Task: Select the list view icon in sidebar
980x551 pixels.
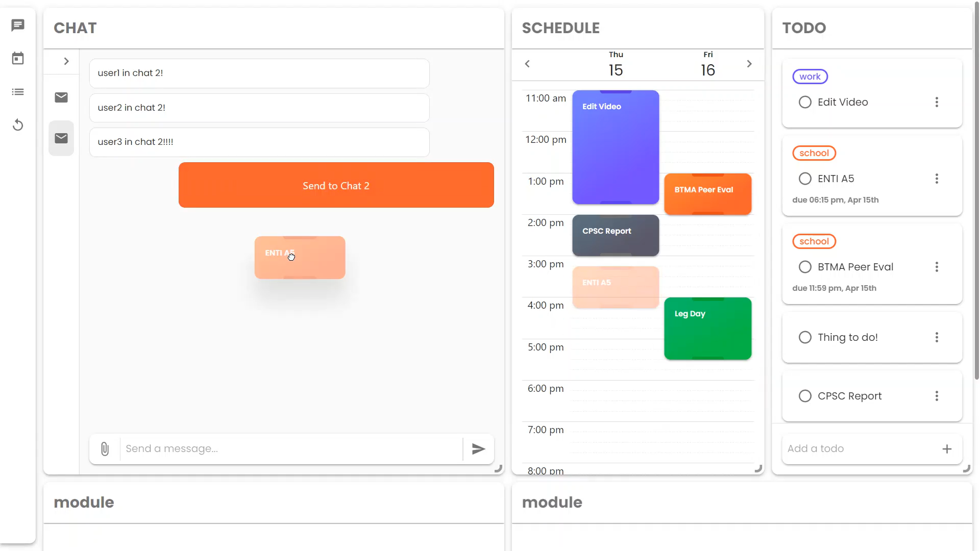Action: [x=18, y=91]
